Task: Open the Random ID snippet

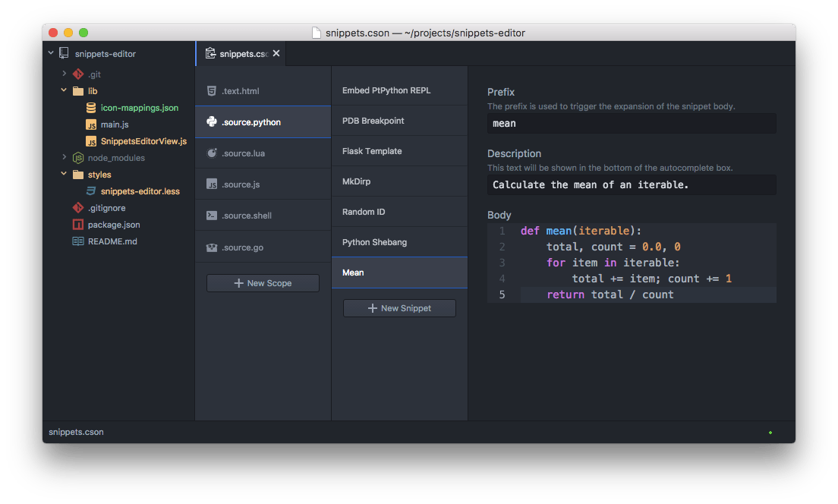Action: [399, 212]
